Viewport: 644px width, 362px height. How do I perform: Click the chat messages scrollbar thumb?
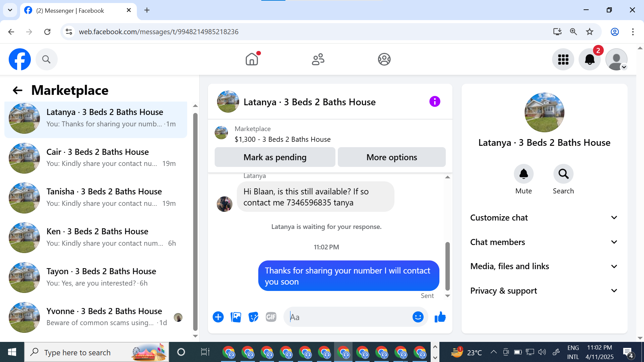447,266
